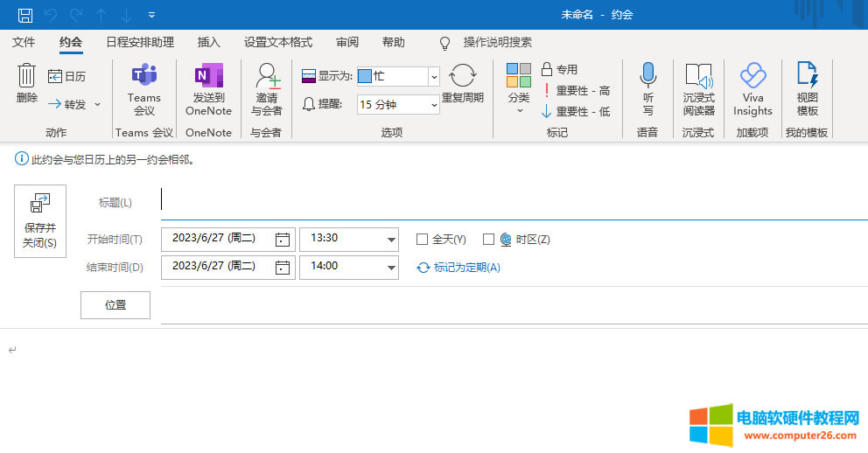Click View Templates (视图模板) icon
Viewport: 868px width, 453px height.
(807, 77)
